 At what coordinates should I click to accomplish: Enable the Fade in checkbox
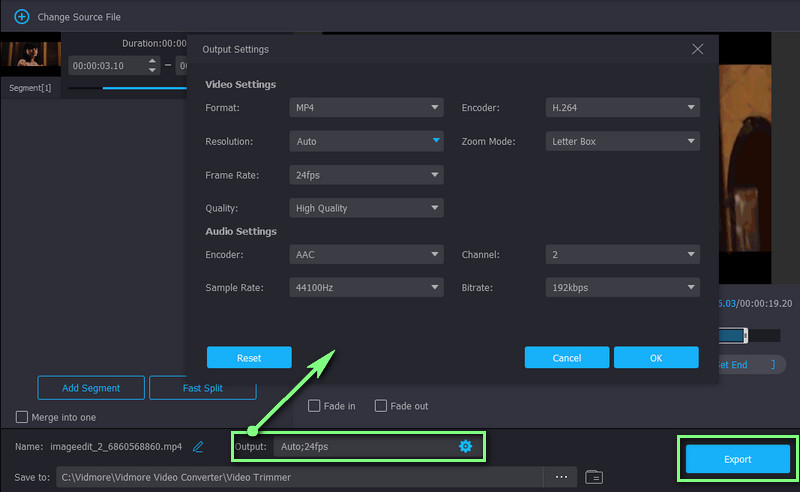tap(314, 406)
